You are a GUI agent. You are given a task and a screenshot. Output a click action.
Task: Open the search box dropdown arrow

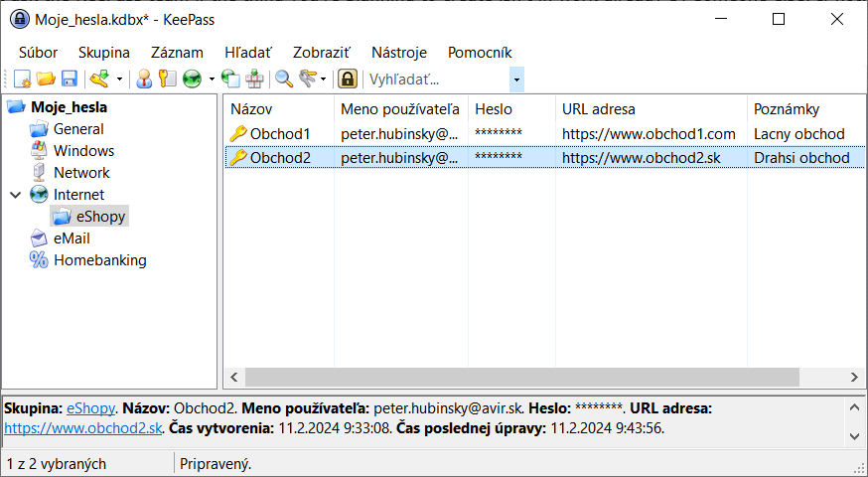tap(516, 79)
